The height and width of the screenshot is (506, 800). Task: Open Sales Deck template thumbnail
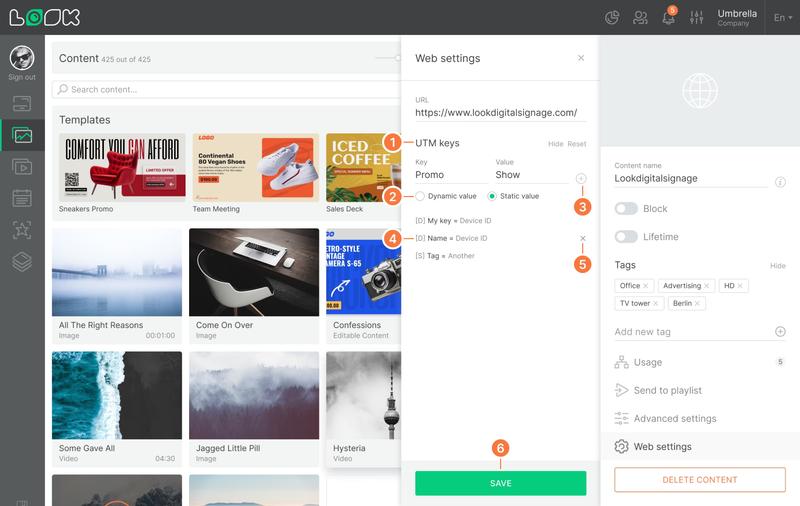click(x=363, y=168)
